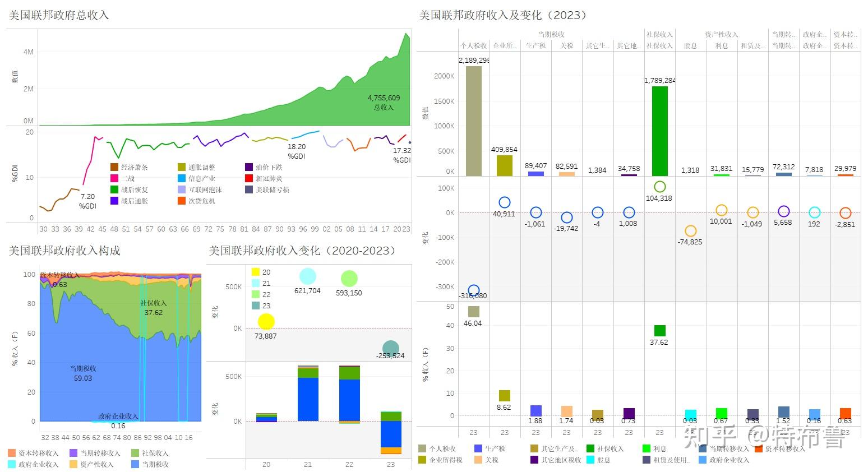
Task: Click the 生产税 legend swatch
Action: coord(478,448)
